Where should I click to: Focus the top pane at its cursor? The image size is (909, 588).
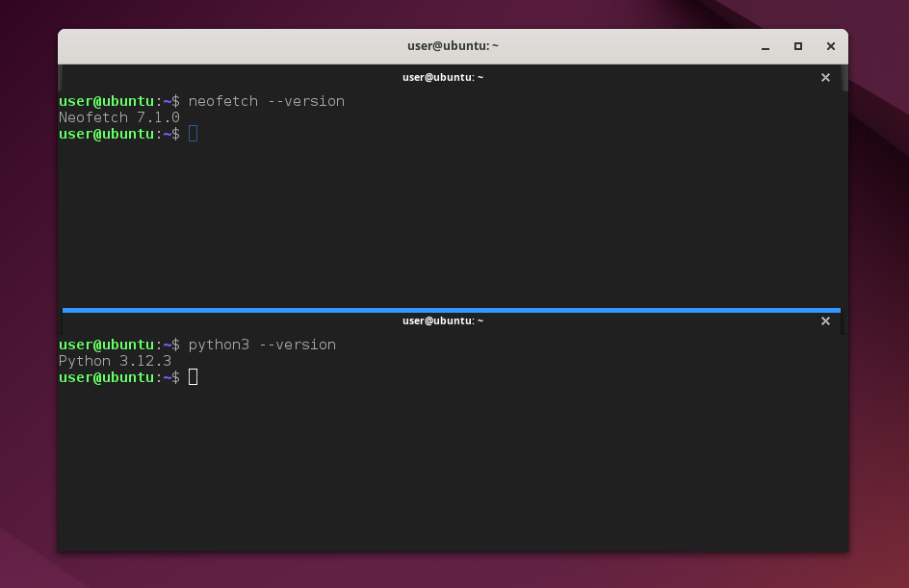194,134
